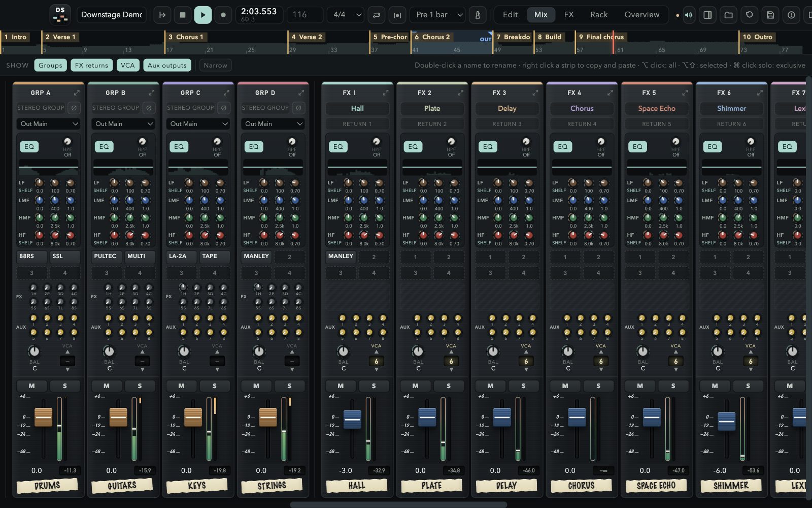
Task: Open GRP D Out Main output dropdown
Action: click(273, 124)
